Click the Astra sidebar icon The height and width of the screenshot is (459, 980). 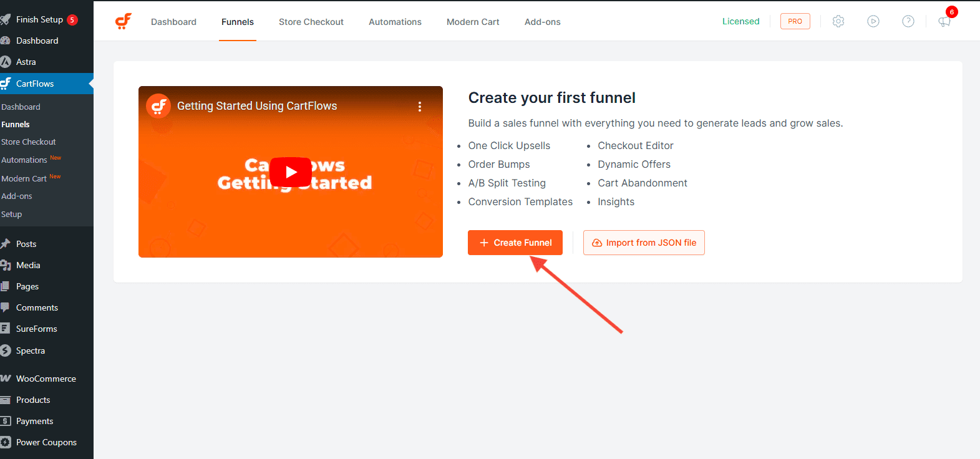6,62
